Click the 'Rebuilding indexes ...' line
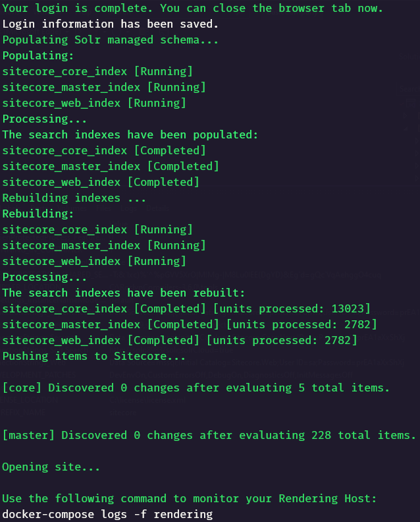This screenshot has height=522, width=420. (74, 198)
